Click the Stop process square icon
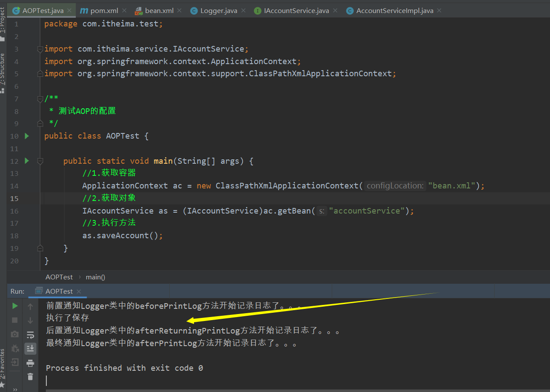Image resolution: width=550 pixels, height=392 pixels. [15, 320]
